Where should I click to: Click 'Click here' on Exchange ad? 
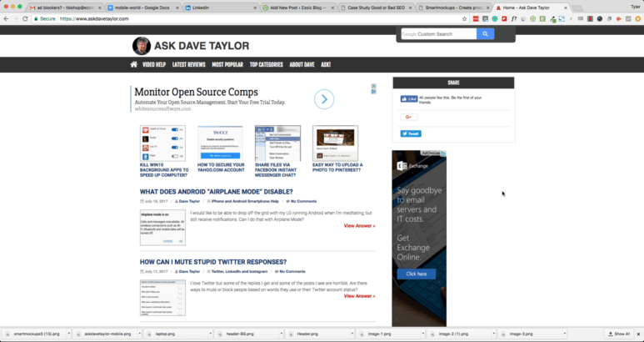(417, 274)
